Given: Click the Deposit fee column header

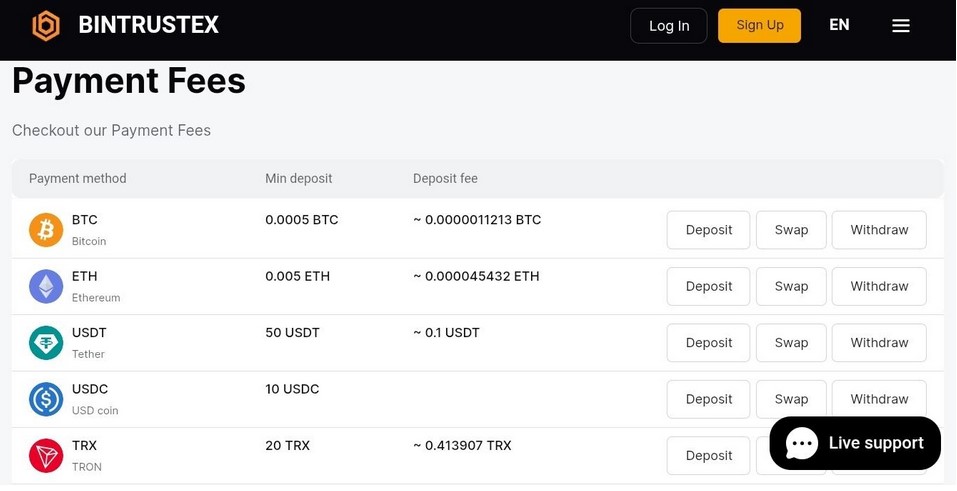Looking at the screenshot, I should 445,179.
